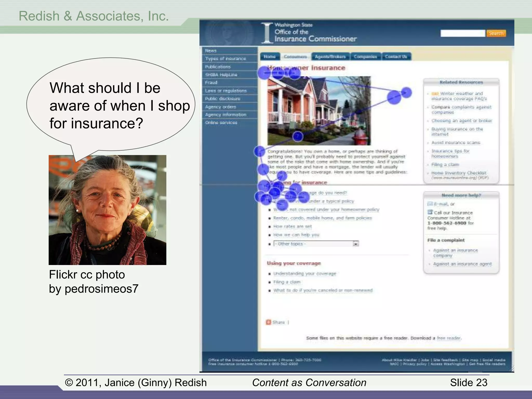Open Get free file readers footer link
Viewport: 532px width, 399px height.
487,364
